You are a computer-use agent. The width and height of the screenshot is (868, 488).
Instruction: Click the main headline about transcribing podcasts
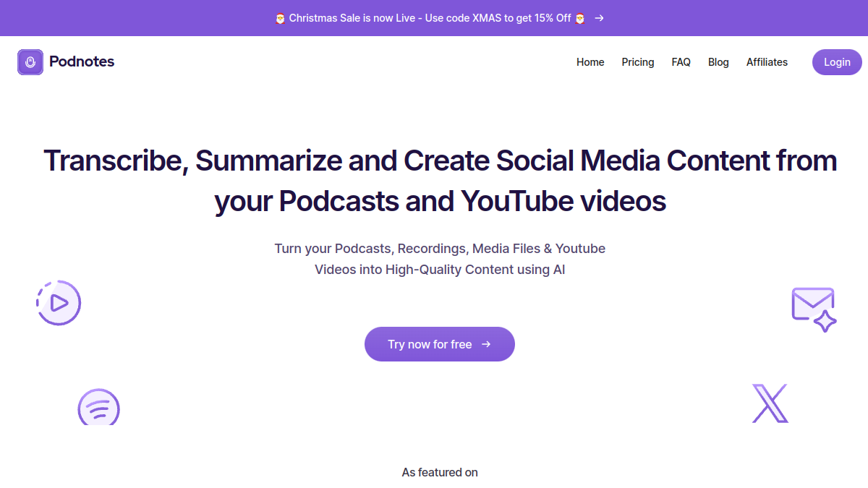pyautogui.click(x=440, y=180)
